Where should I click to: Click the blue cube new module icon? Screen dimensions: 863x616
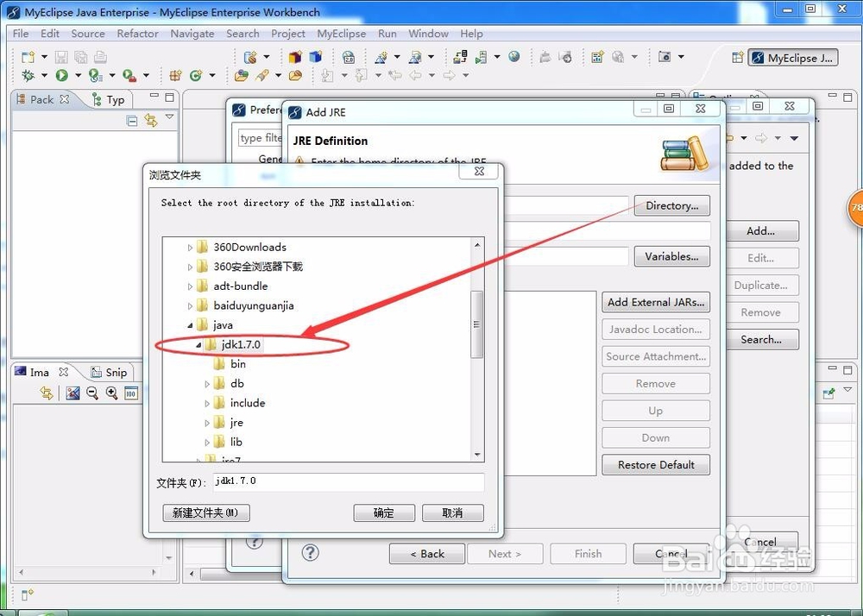pos(316,57)
